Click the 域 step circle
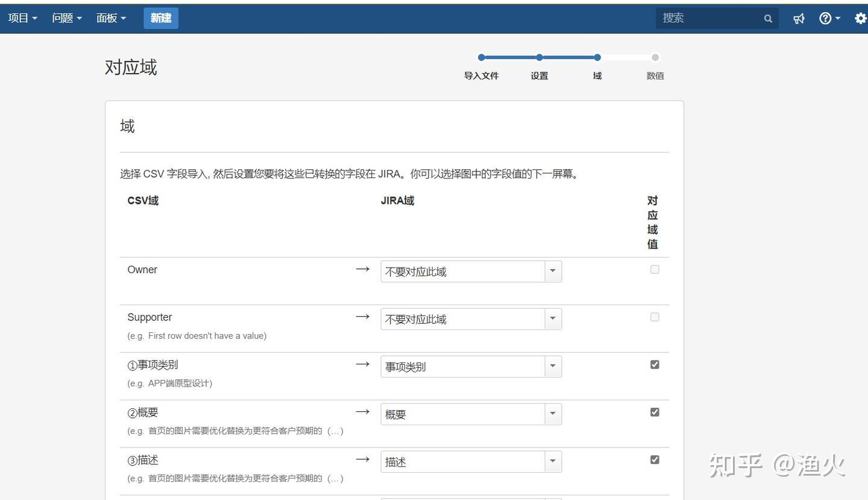Screen dimensions: 868x500 click(x=597, y=58)
